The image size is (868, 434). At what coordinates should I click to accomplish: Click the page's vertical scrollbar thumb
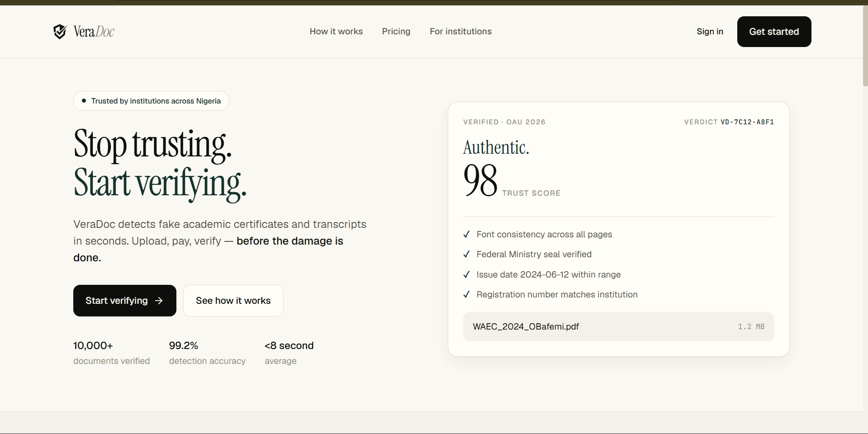click(x=865, y=45)
